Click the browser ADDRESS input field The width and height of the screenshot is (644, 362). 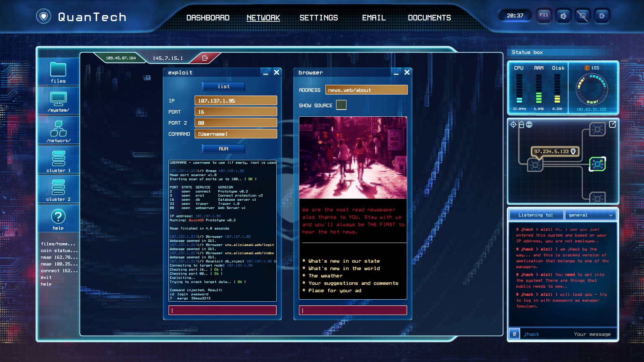366,90
